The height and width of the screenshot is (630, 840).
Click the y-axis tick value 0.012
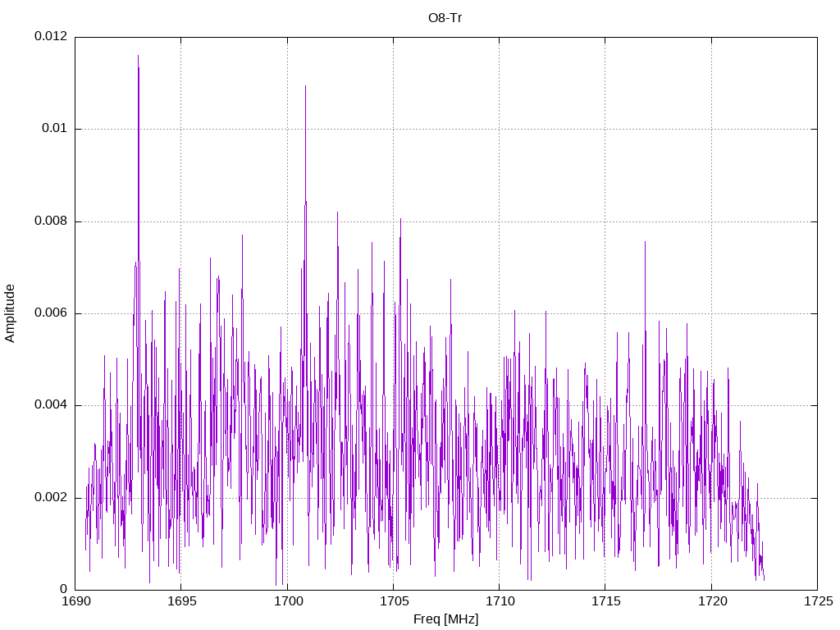(51, 36)
